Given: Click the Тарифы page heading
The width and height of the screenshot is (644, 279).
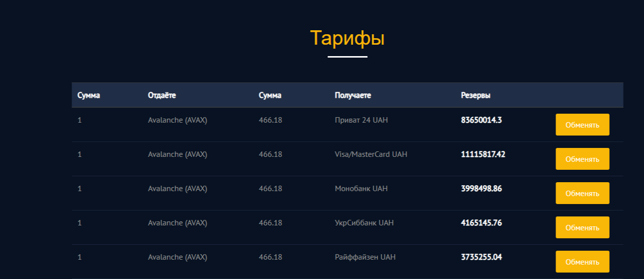Looking at the screenshot, I should coord(347,38).
